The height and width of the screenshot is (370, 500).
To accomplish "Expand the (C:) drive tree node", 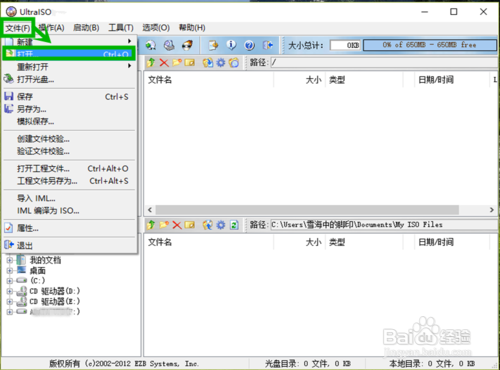I will (10, 281).
